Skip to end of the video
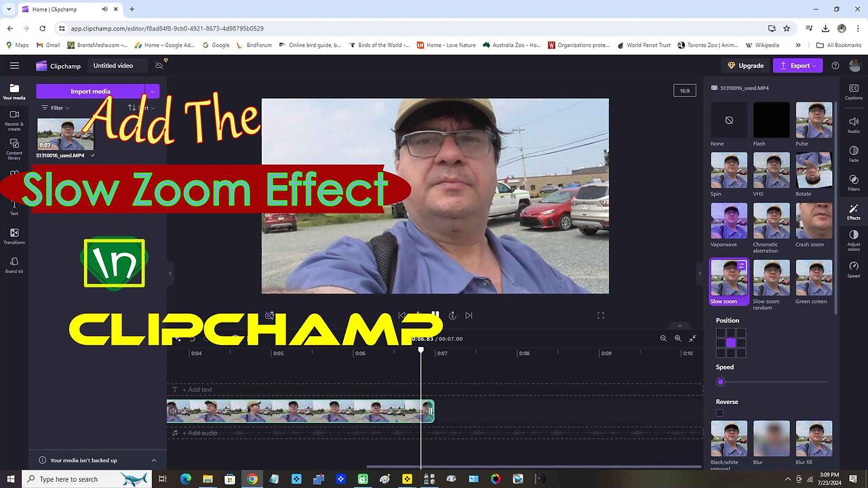 469,315
